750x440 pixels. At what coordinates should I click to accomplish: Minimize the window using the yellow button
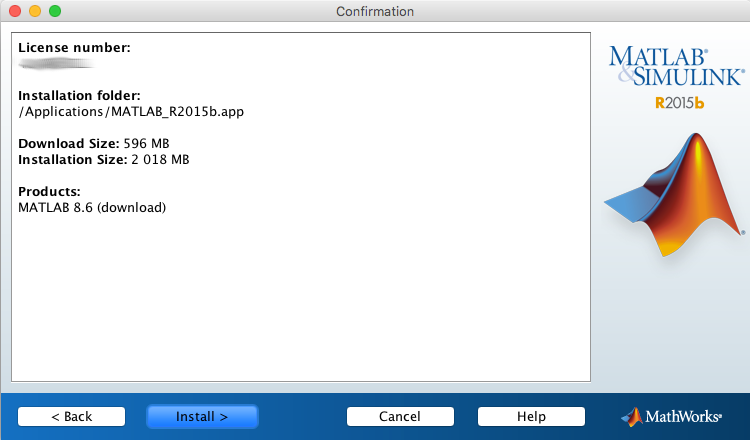[x=34, y=11]
